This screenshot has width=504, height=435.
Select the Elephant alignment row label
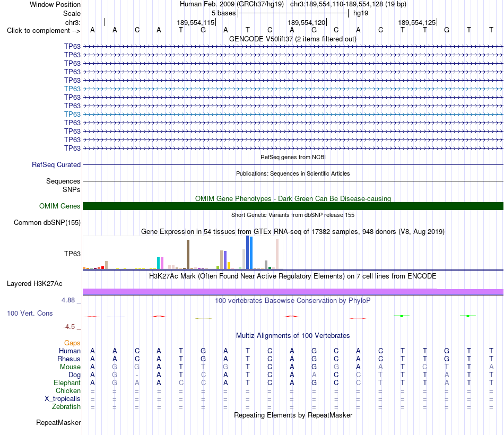[x=67, y=382]
